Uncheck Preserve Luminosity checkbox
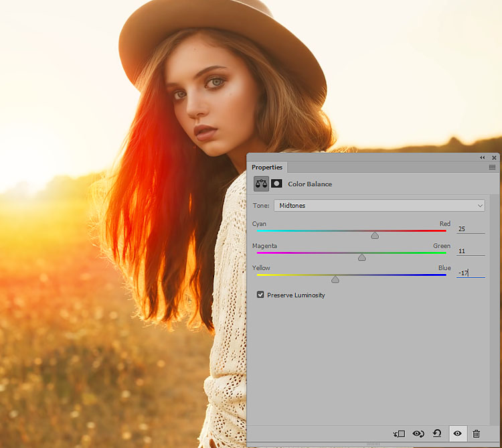Image resolution: width=502 pixels, height=448 pixels. 260,295
